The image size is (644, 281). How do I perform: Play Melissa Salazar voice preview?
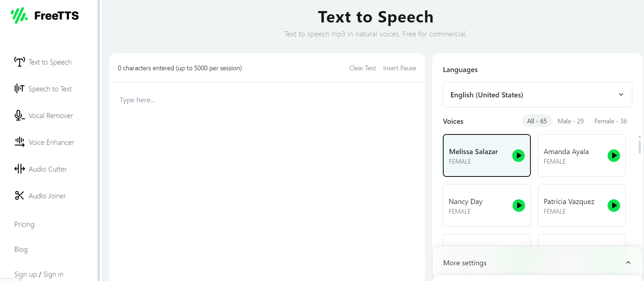tap(518, 155)
